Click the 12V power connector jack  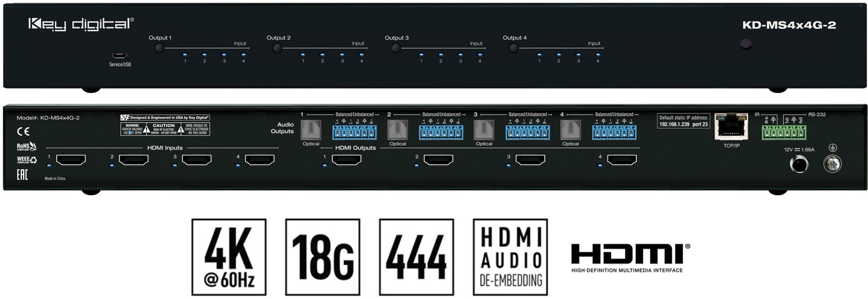coord(799,164)
